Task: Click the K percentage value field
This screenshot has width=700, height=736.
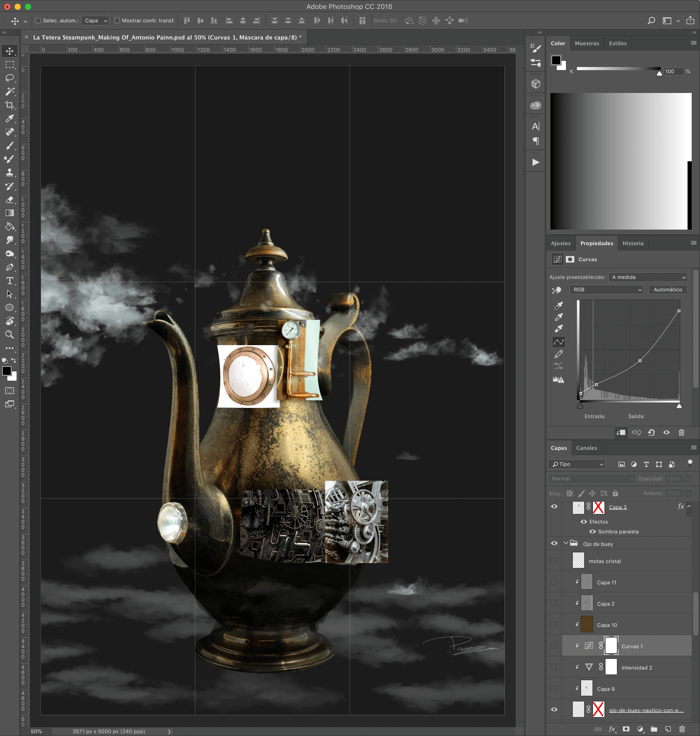Action: 673,71
